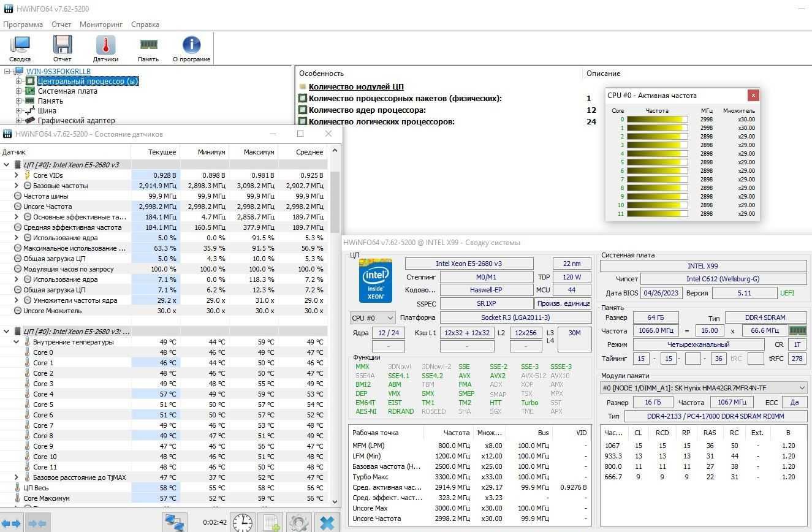Image resolution: width=812 pixels, height=532 pixels.
Task: Expand the Память tree node
Action: point(18,101)
